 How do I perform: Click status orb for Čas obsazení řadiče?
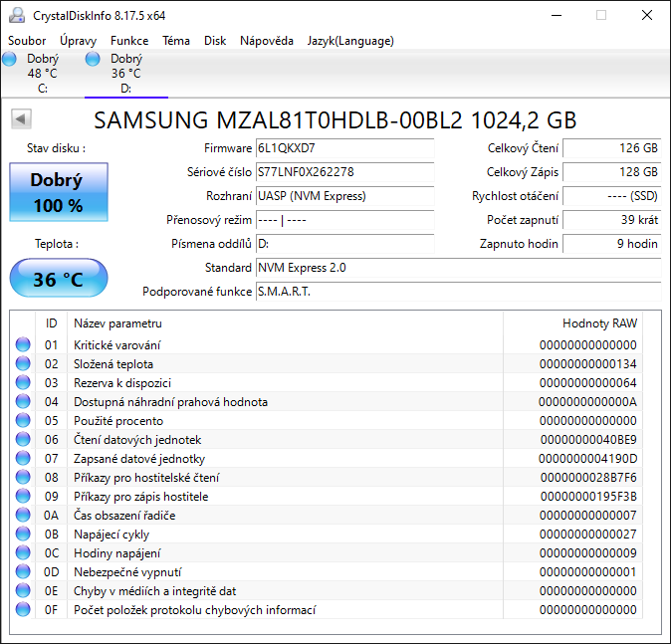click(23, 515)
